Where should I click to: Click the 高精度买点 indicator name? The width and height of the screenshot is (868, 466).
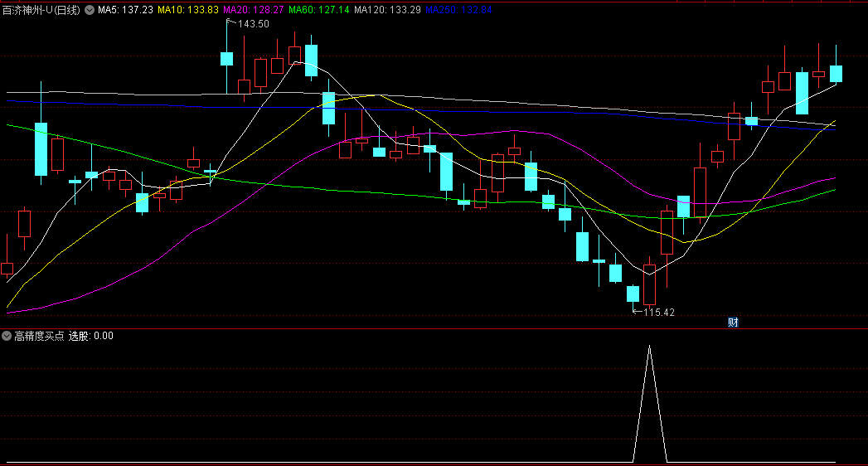39,336
